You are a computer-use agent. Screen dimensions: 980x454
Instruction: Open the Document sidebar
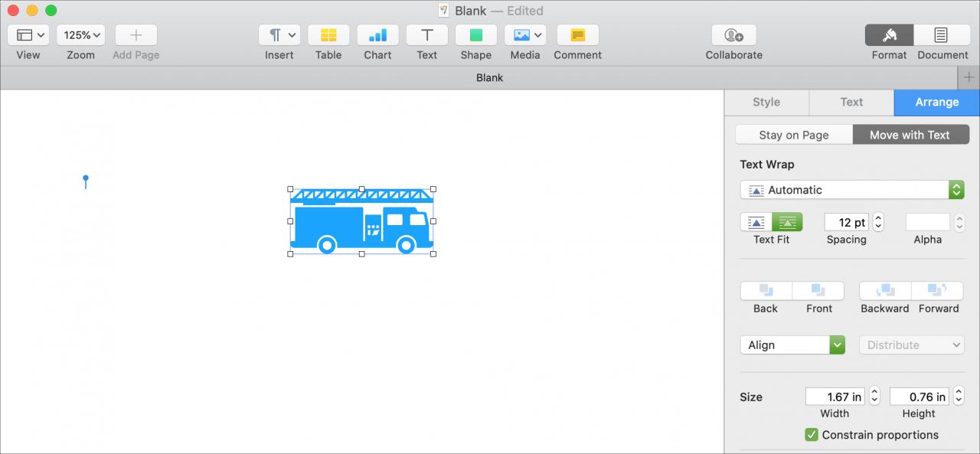pyautogui.click(x=942, y=35)
